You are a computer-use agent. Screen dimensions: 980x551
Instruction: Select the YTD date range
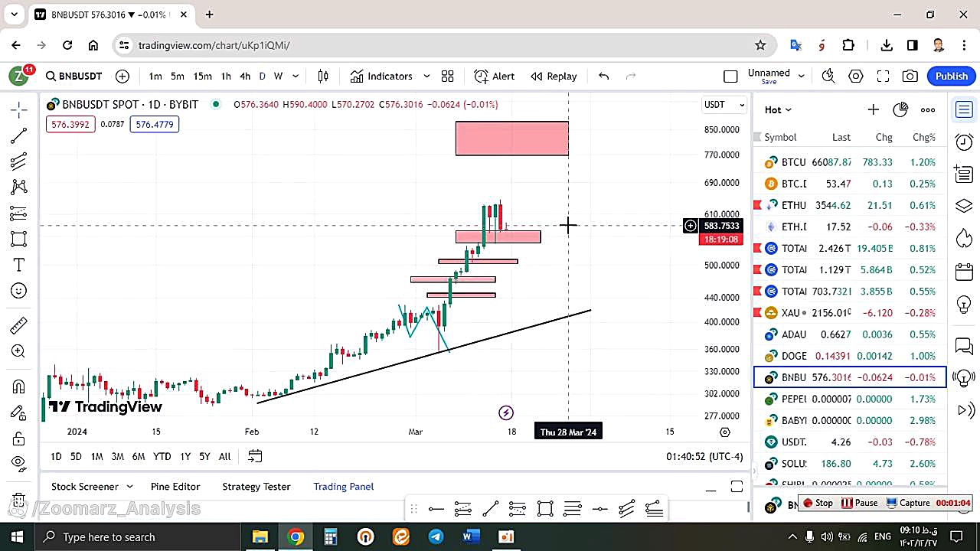point(162,456)
